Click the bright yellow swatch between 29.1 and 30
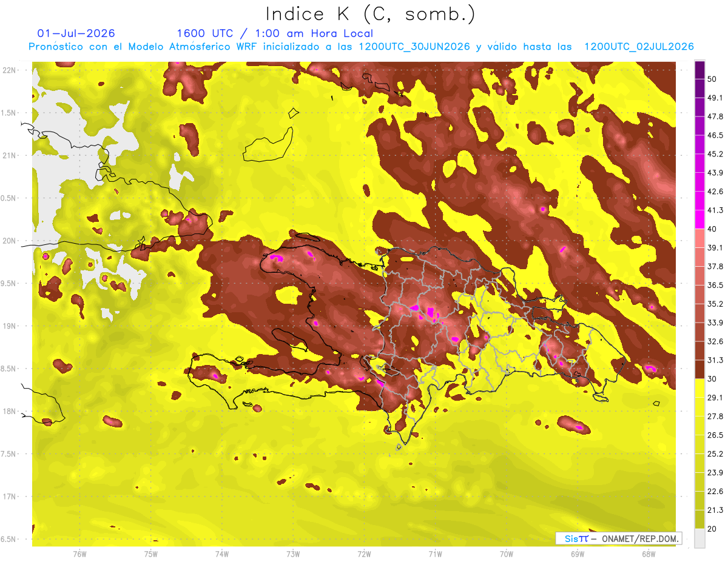Screen dimensions: 728x562 [699, 388]
